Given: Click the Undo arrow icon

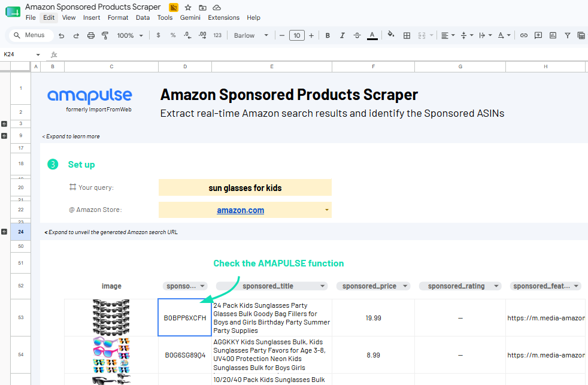Looking at the screenshot, I should (62, 35).
